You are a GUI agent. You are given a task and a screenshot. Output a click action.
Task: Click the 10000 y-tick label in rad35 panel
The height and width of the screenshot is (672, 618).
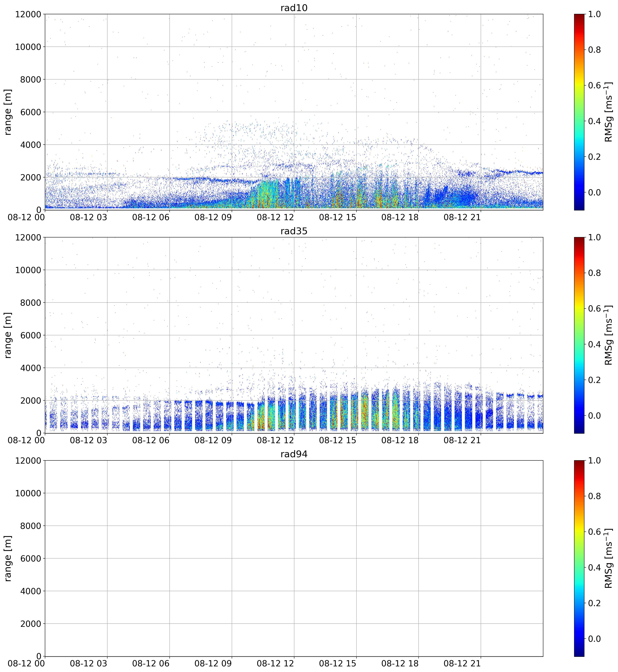click(x=28, y=270)
